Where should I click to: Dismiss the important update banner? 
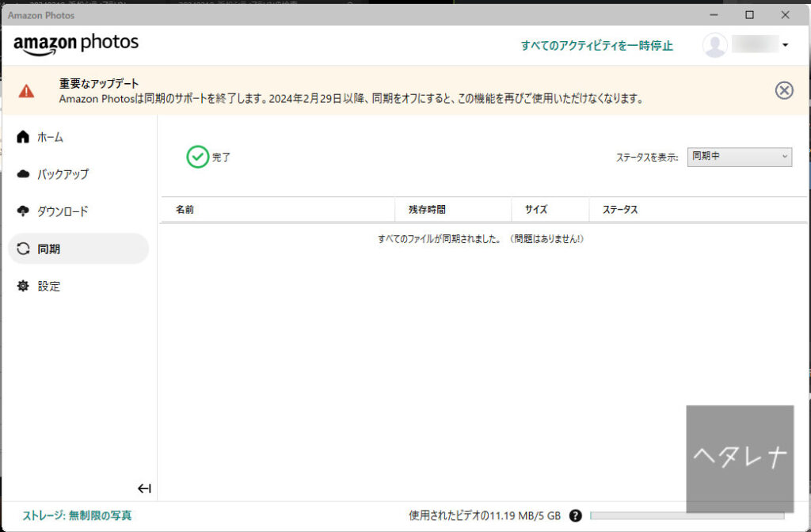[783, 90]
